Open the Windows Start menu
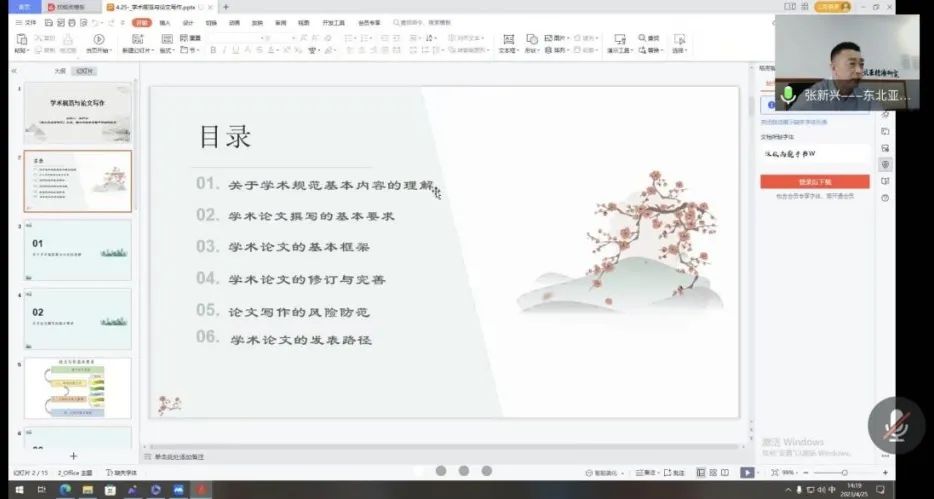The image size is (934, 499). [14, 490]
